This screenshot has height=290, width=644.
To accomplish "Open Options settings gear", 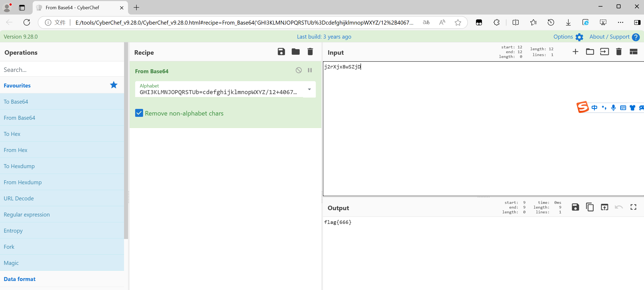I will point(579,37).
